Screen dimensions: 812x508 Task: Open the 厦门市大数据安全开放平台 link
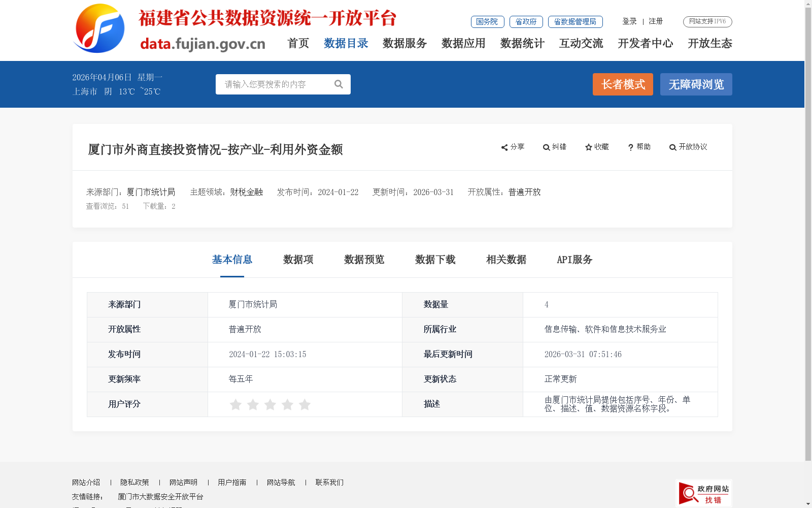[x=160, y=497]
